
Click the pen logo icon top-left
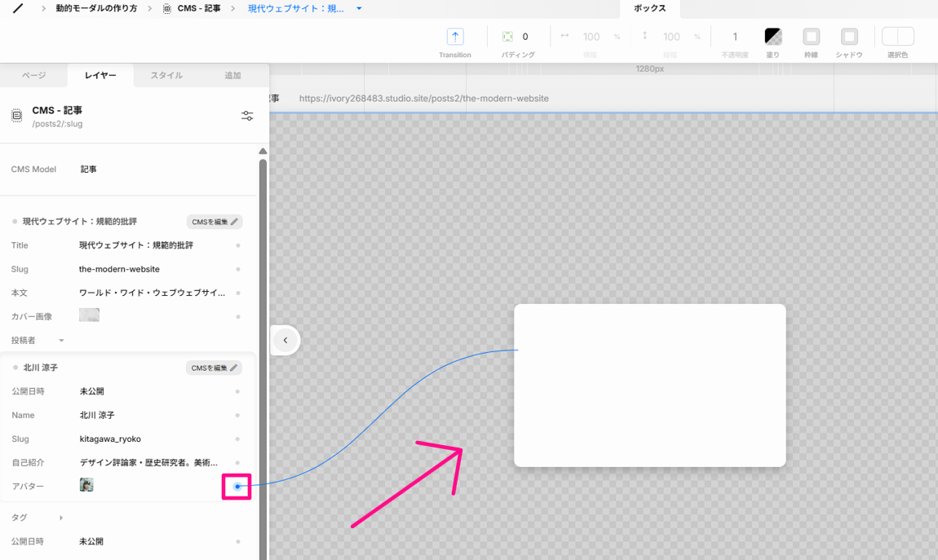[18, 8]
